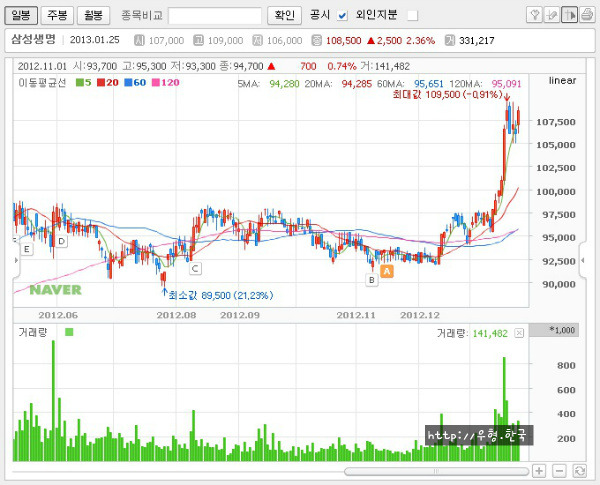Toggle the 120-day moving average pink swatch
Image resolution: width=600 pixels, height=485 pixels.
[x=156, y=82]
